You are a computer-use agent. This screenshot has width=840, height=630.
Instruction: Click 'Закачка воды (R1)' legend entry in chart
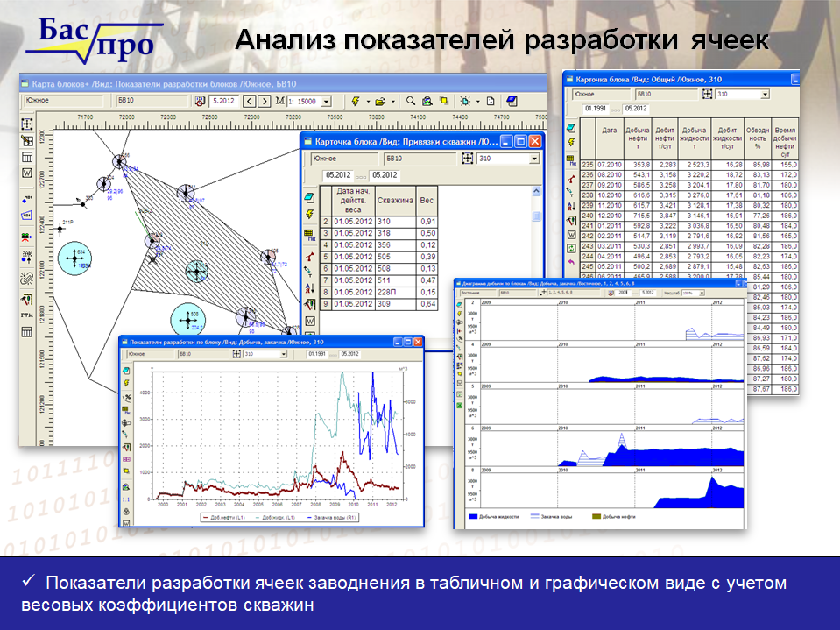331,518
